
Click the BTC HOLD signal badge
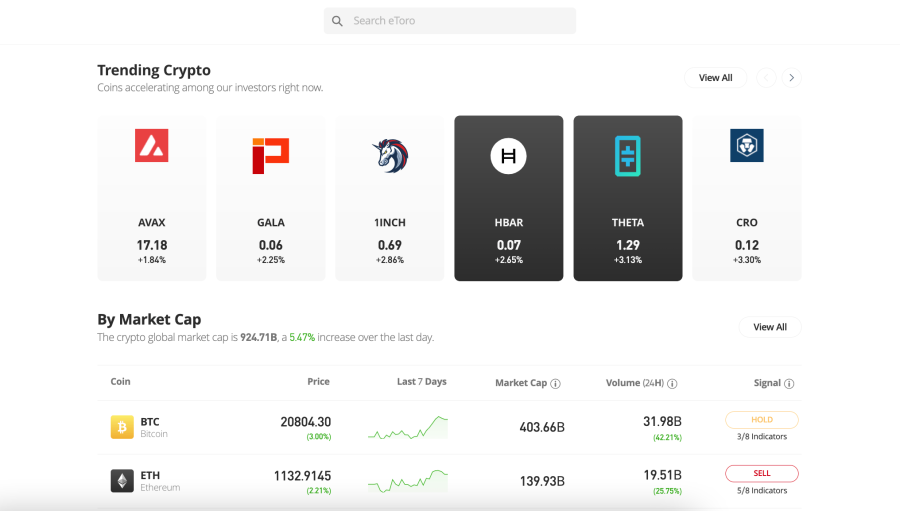(762, 420)
